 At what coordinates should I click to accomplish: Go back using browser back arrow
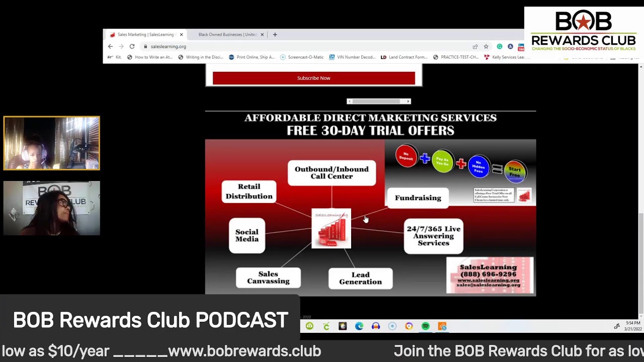110,46
